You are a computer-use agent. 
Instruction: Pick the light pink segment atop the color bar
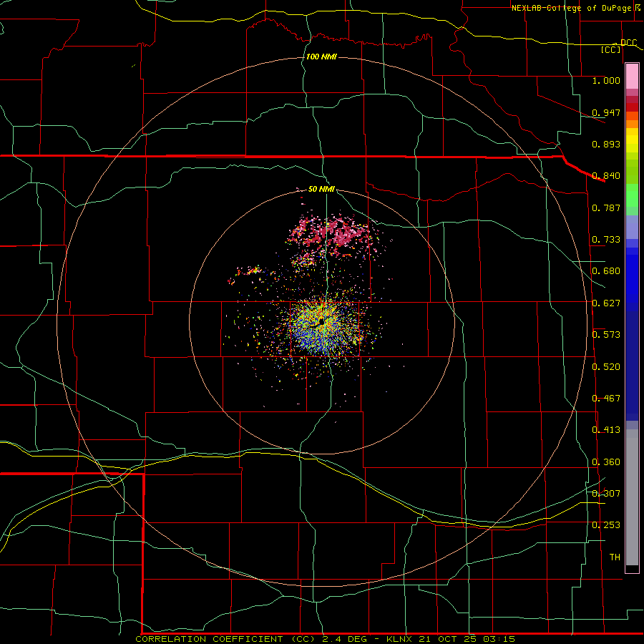(632, 76)
